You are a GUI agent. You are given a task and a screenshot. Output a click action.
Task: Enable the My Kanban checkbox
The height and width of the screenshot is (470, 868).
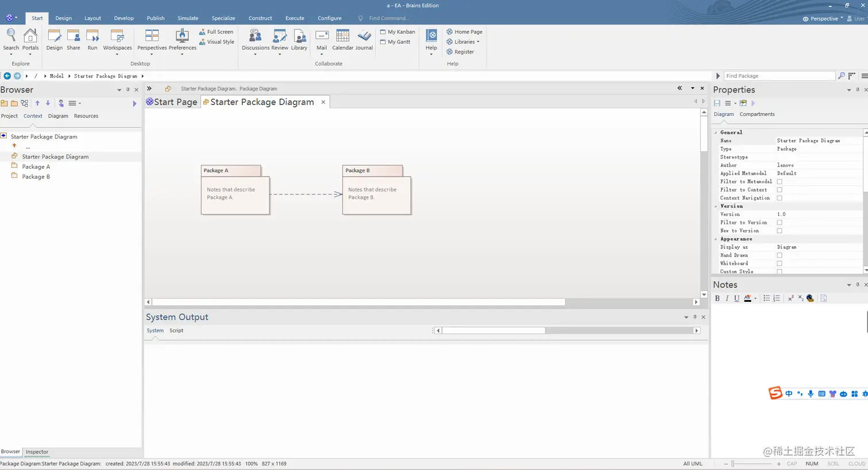383,32
